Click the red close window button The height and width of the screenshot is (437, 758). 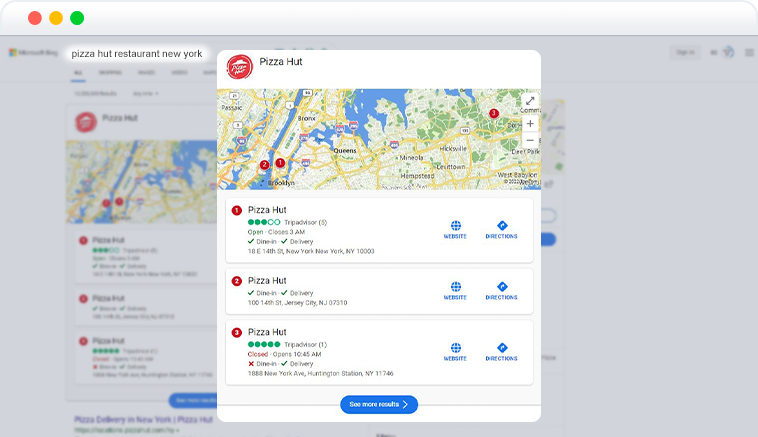(x=35, y=18)
